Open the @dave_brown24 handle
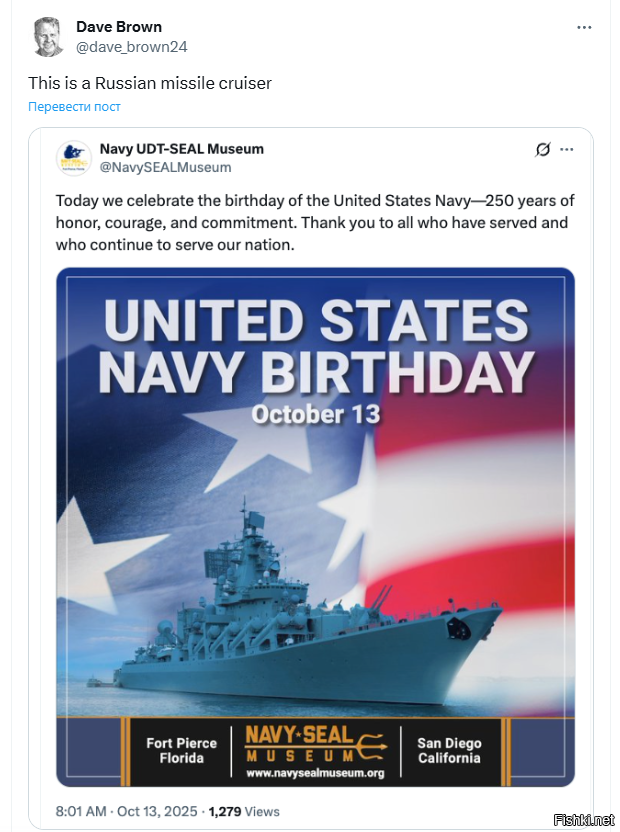The image size is (620, 832). [x=131, y=46]
